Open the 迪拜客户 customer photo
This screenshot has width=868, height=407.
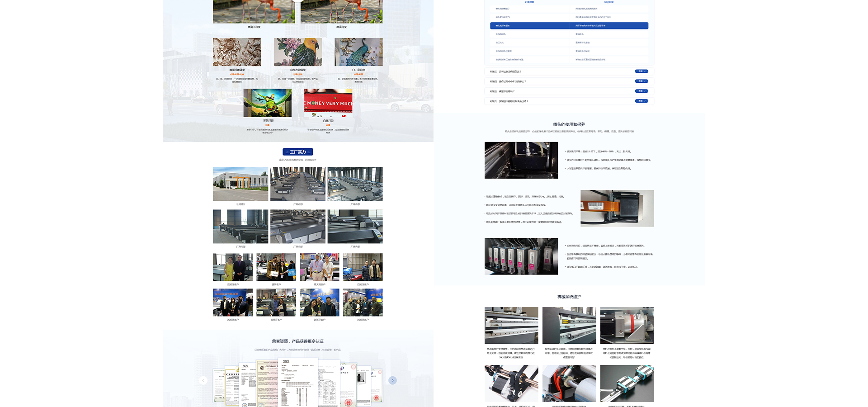click(276, 267)
